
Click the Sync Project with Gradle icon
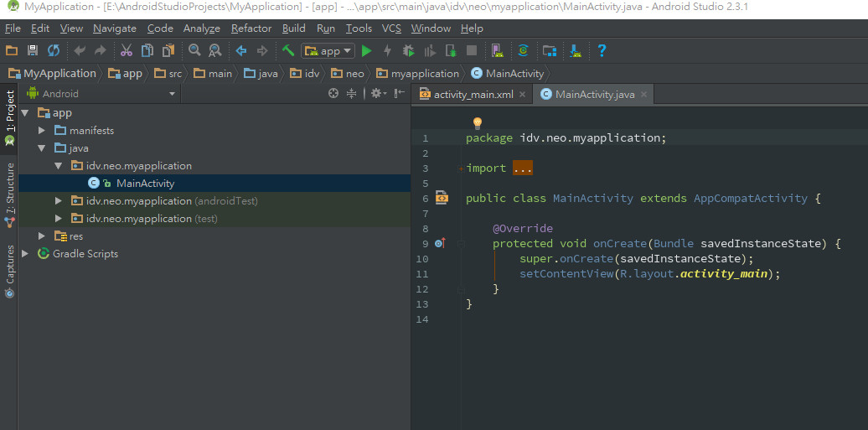pyautogui.click(x=523, y=51)
